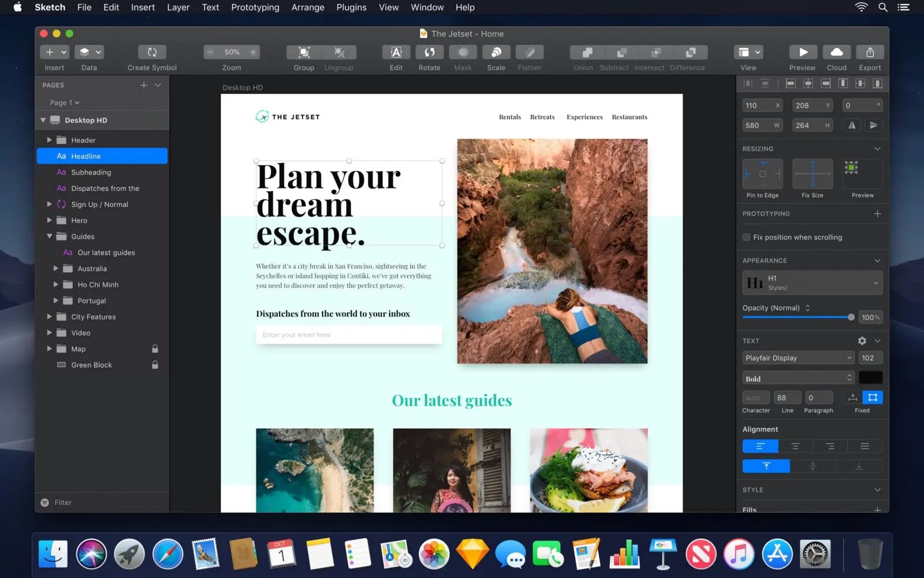
Task: Select center text alignment
Action: [795, 446]
